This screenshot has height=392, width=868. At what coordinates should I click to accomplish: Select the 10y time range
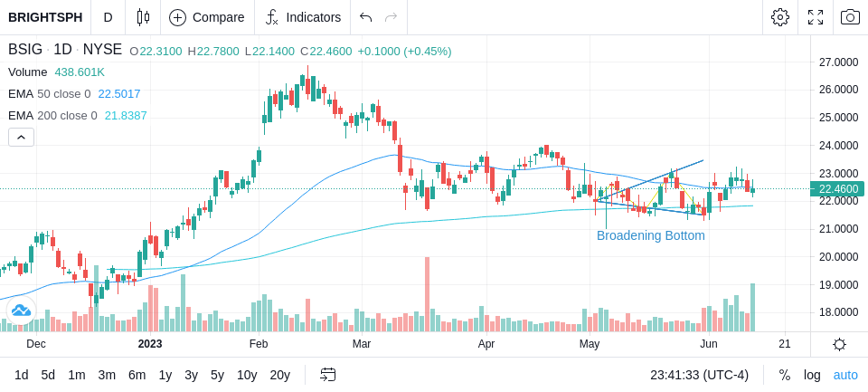pos(247,376)
